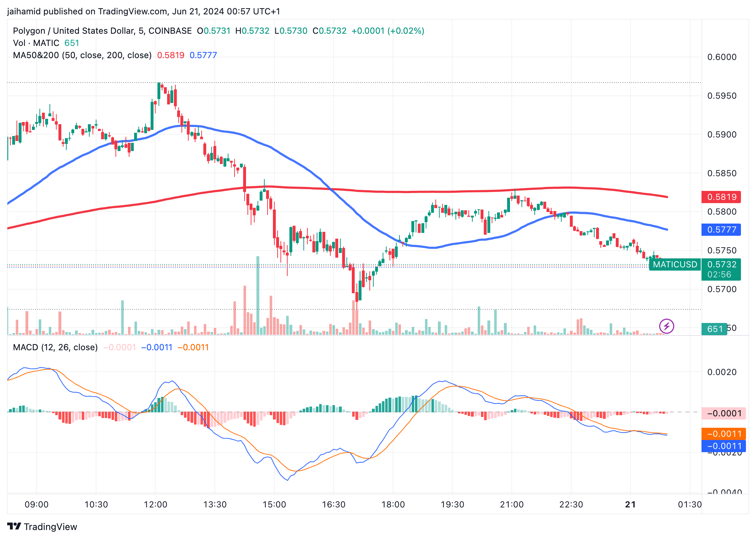
Task: Click the green MATICUSD price tag
Action: [675, 264]
